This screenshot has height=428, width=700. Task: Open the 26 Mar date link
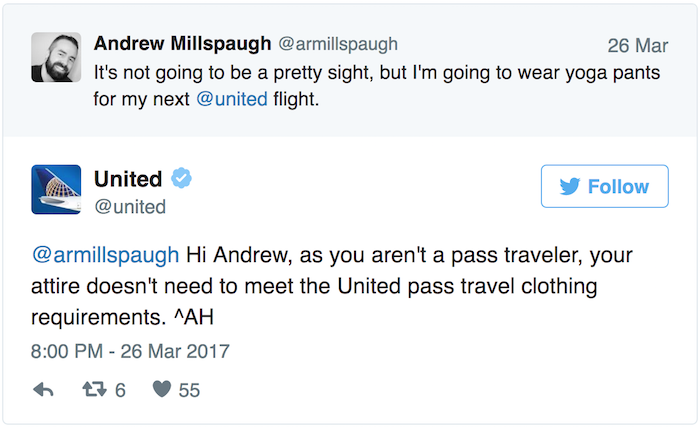tap(638, 46)
